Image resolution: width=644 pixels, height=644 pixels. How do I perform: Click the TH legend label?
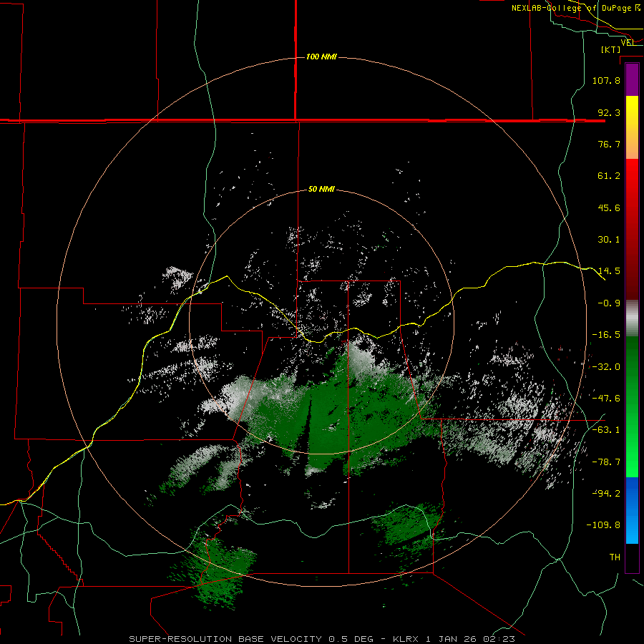[x=615, y=557]
